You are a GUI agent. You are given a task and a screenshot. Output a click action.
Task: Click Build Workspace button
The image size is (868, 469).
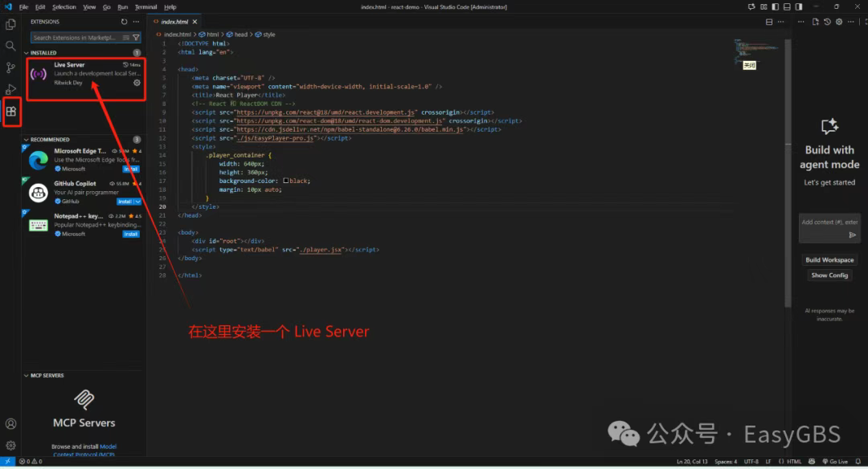(829, 260)
